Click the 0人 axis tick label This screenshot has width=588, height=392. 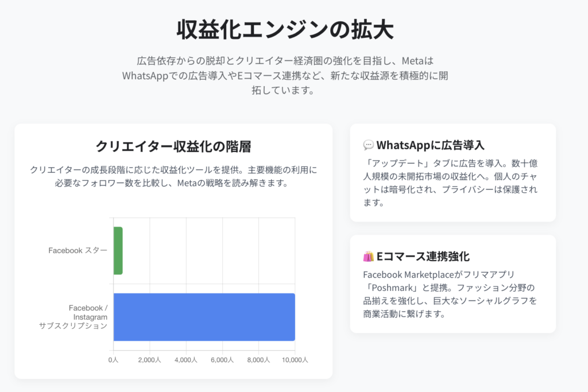coord(113,360)
